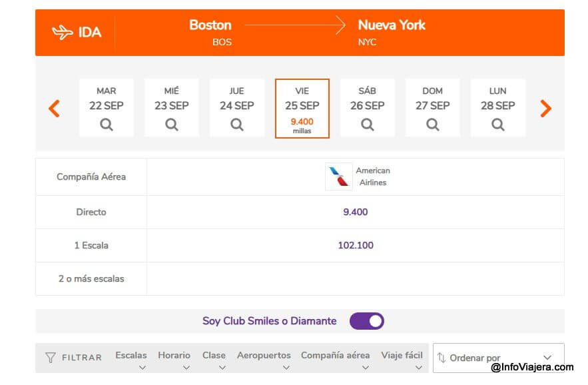
Task: Open the Ordenar por sort dropdown
Action: click(x=498, y=358)
